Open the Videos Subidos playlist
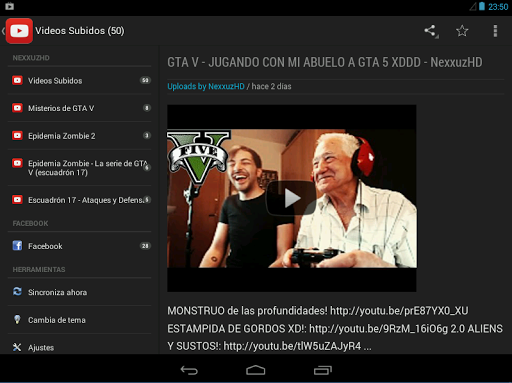 pyautogui.click(x=79, y=81)
